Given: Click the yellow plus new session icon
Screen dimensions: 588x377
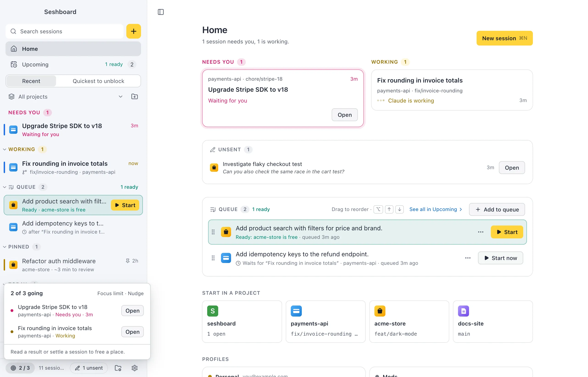Looking at the screenshot, I should (133, 31).
